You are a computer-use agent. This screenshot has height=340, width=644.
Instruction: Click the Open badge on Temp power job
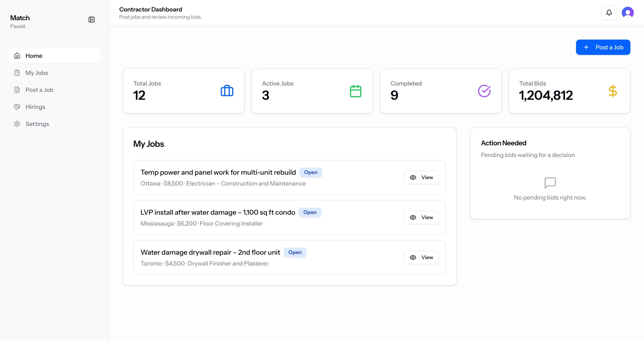311,172
